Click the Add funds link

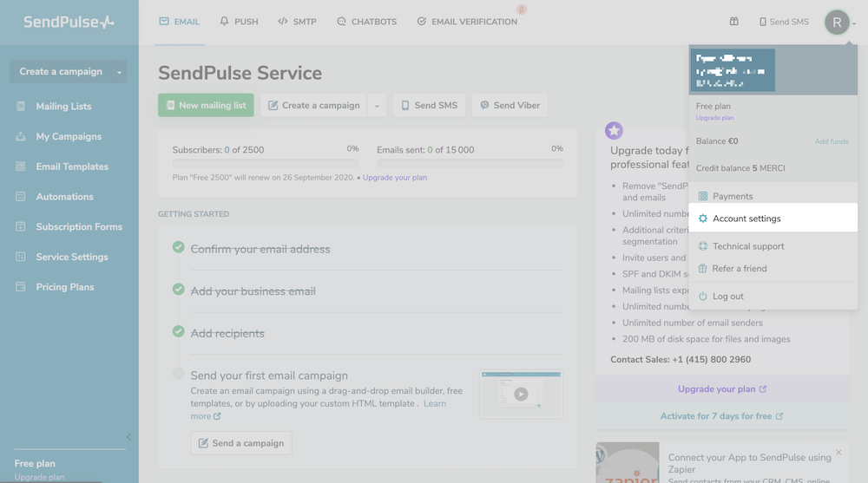(x=832, y=141)
